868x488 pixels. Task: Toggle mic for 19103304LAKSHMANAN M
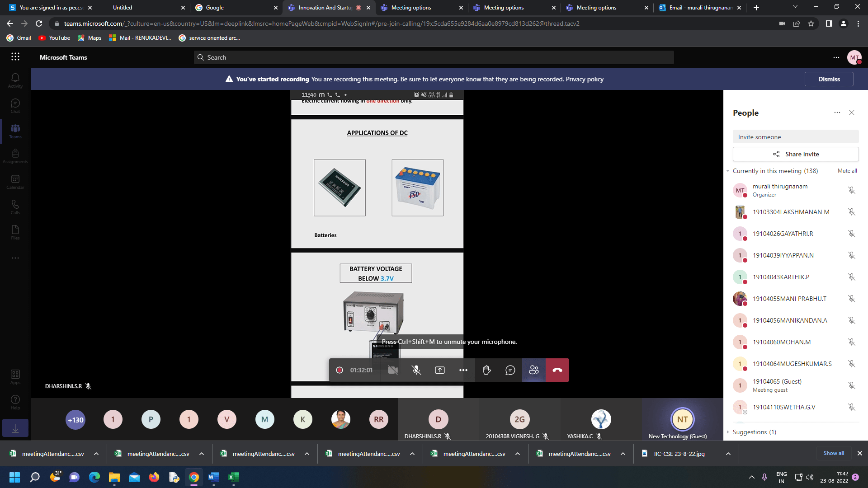pos(851,212)
